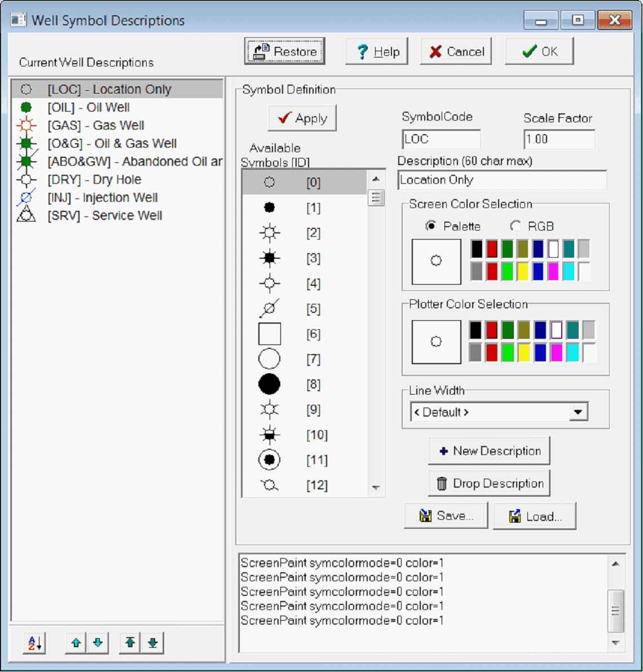Move selected description up one row
The image size is (643, 672).
coord(76,643)
